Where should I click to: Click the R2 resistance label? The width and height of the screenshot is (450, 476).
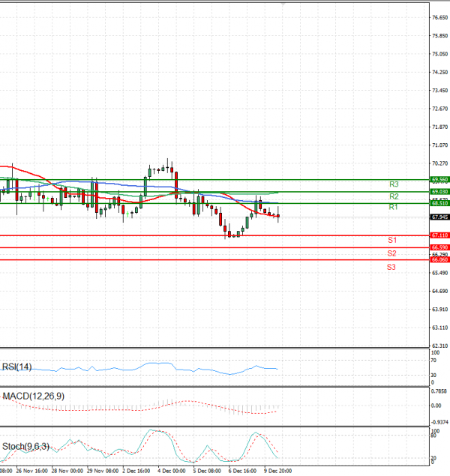(x=394, y=196)
